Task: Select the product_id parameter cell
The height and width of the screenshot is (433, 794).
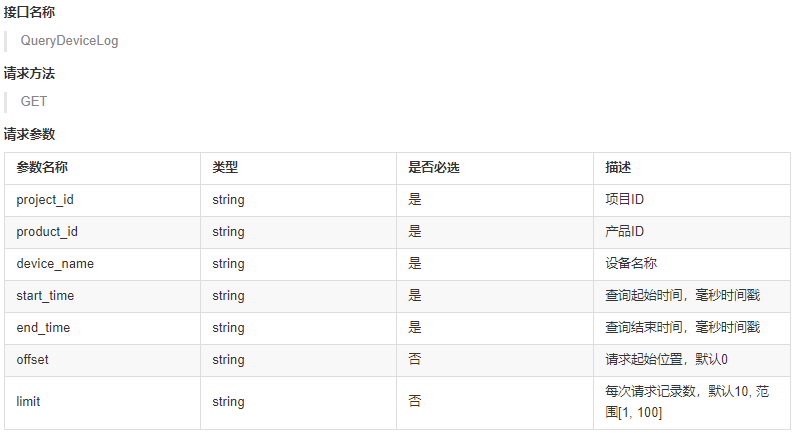Action: click(x=46, y=232)
